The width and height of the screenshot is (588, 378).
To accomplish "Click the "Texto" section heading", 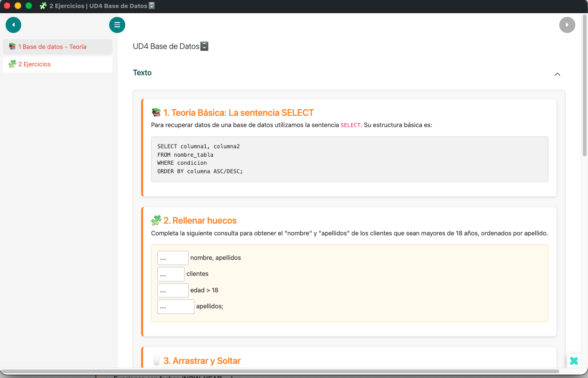I will (x=142, y=73).
